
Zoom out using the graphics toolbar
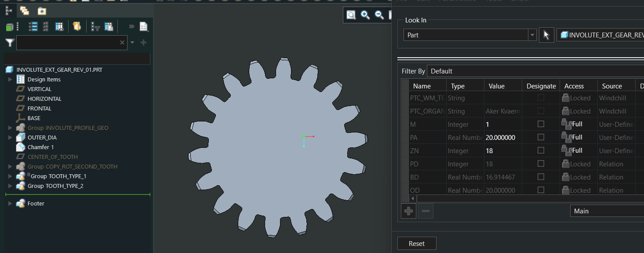pyautogui.click(x=379, y=15)
